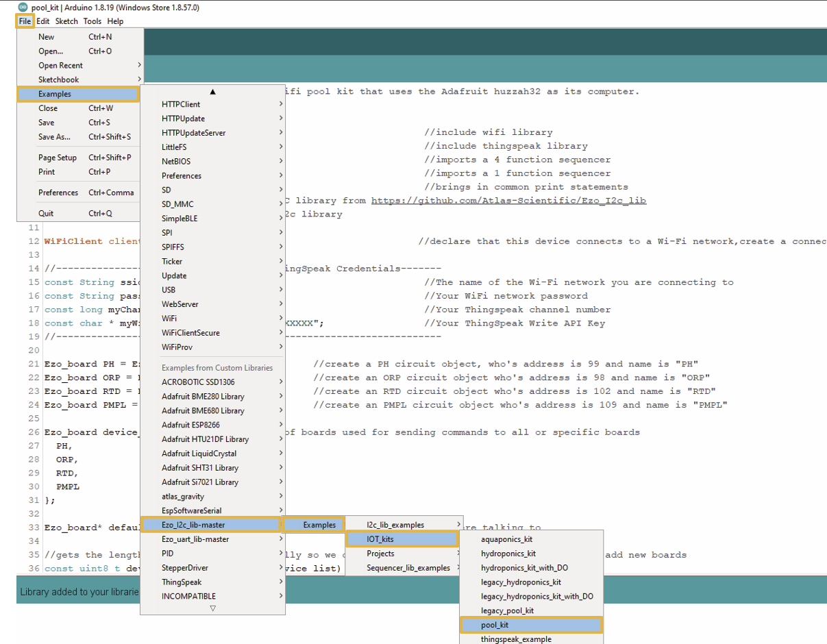Click the down arrow at examples list bottom
Viewport: 827px width, 644px height.
(212, 608)
